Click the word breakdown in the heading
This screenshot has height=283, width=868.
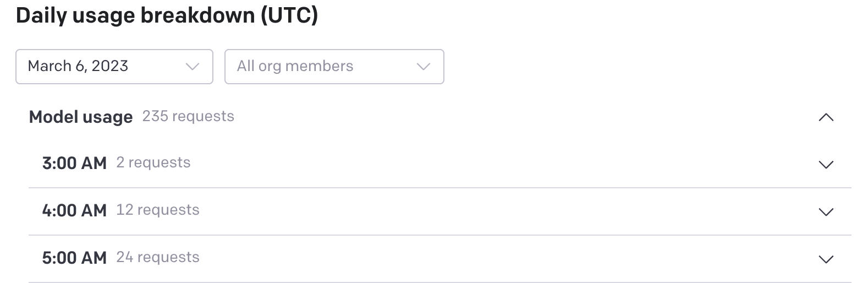[x=197, y=15]
